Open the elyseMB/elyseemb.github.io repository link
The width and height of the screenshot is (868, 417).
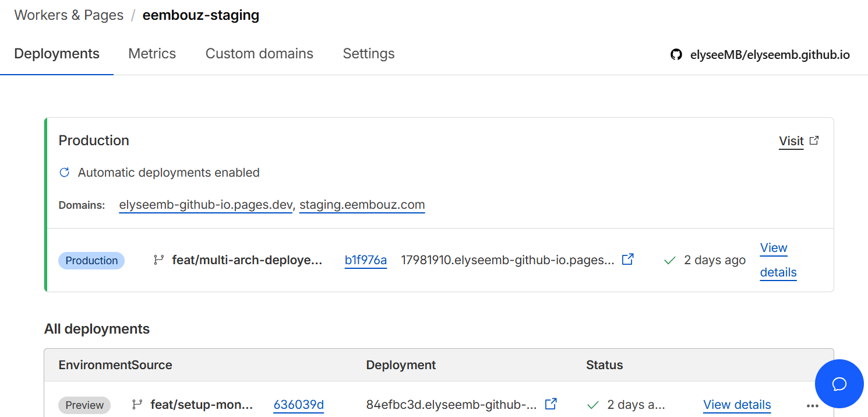pos(769,55)
